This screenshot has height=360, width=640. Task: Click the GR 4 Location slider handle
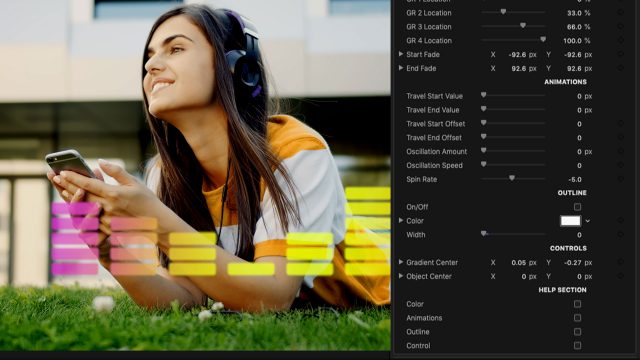[x=543, y=40]
